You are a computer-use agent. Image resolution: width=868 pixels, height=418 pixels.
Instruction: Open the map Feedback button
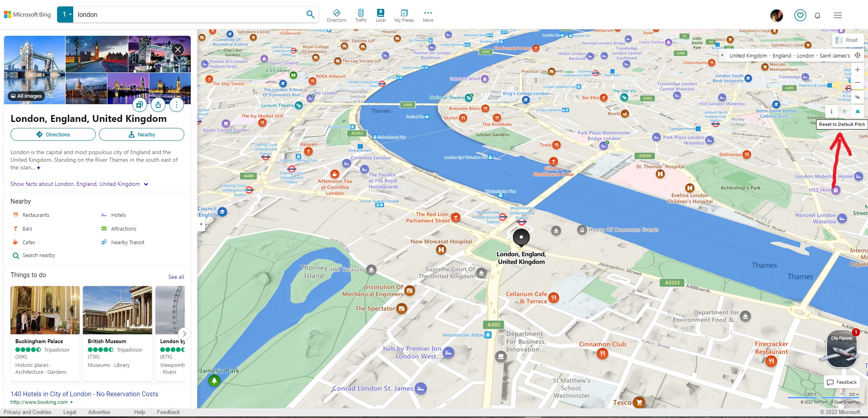click(842, 382)
